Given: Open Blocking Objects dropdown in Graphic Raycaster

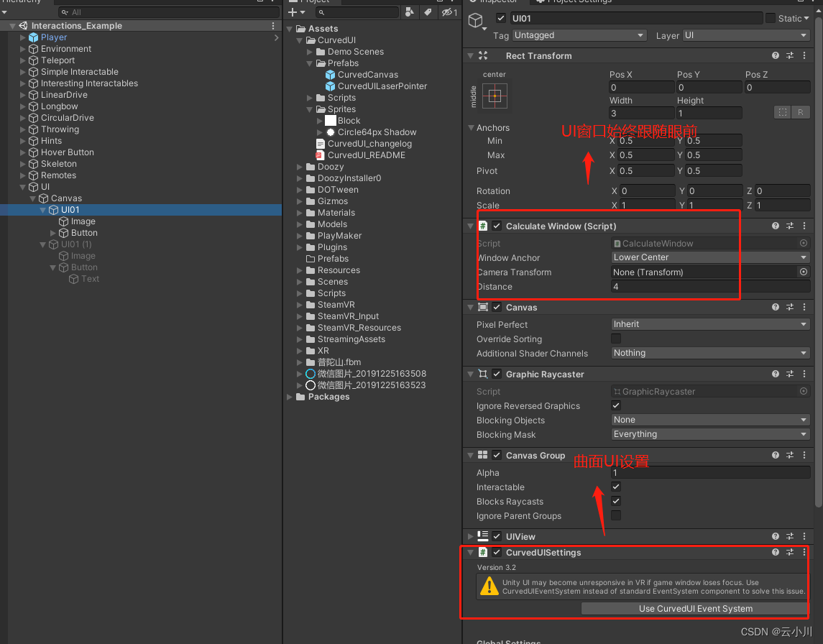Looking at the screenshot, I should coord(710,419).
